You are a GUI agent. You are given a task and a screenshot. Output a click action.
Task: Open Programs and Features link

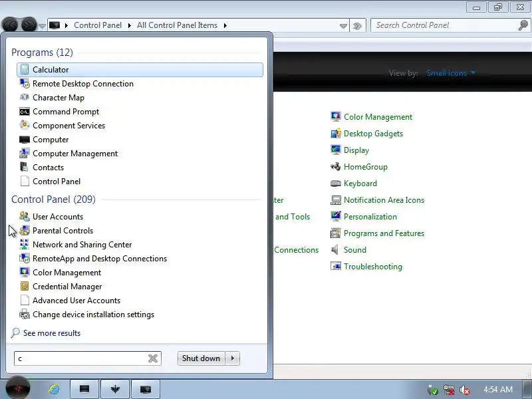384,233
